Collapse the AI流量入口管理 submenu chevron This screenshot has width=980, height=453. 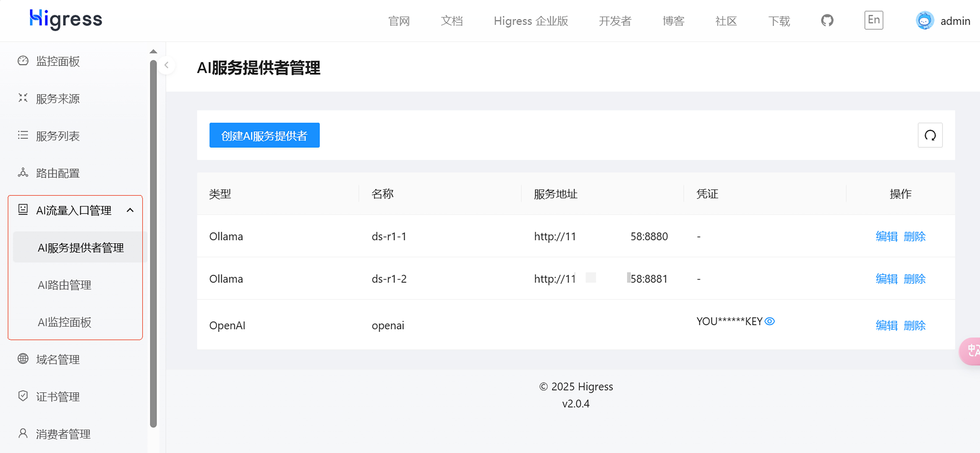[x=130, y=210]
